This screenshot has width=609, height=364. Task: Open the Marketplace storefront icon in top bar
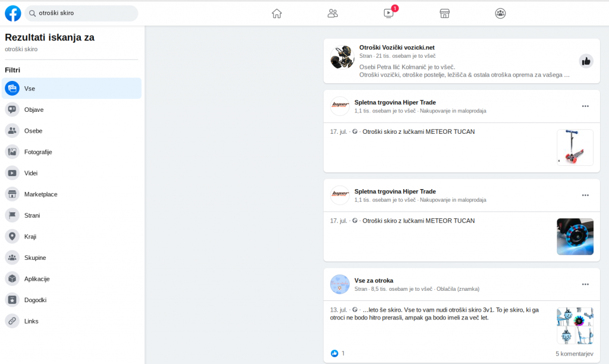pyautogui.click(x=444, y=14)
